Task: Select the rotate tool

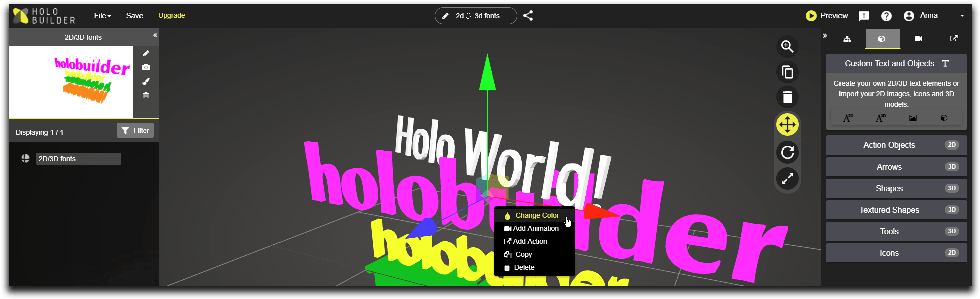Action: [x=787, y=153]
